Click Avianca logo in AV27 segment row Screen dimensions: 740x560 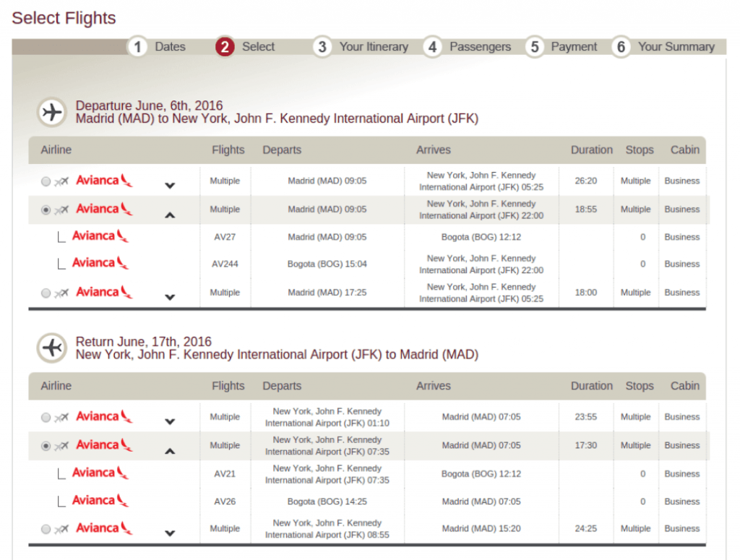tap(100, 236)
